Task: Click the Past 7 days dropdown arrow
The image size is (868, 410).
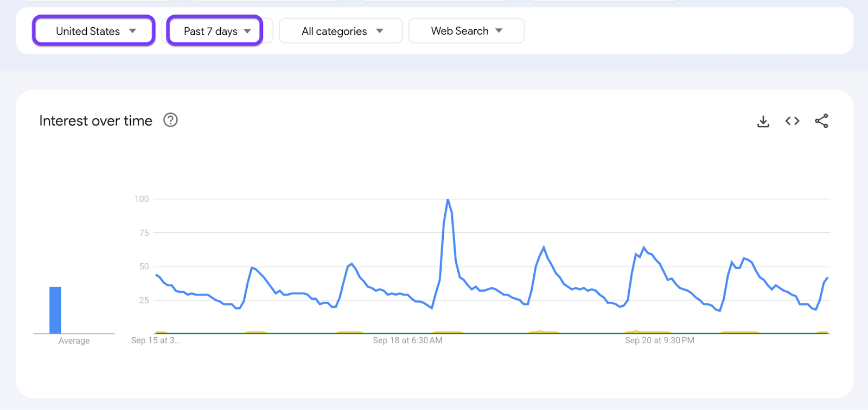Action: (247, 31)
